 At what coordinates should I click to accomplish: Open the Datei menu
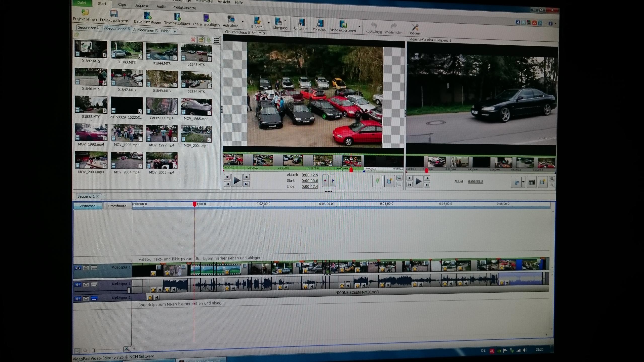tap(82, 3)
